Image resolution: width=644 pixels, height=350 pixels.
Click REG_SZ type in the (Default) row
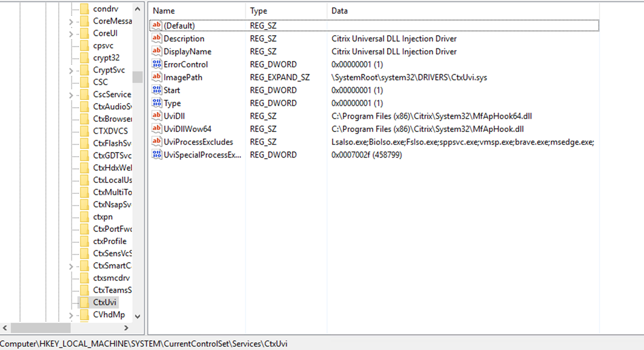(263, 26)
